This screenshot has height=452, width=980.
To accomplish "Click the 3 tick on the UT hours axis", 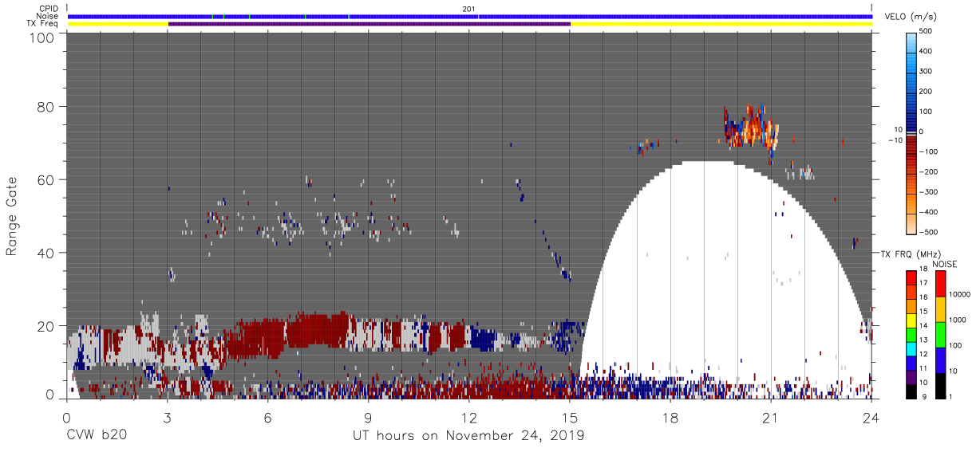I will (x=167, y=417).
